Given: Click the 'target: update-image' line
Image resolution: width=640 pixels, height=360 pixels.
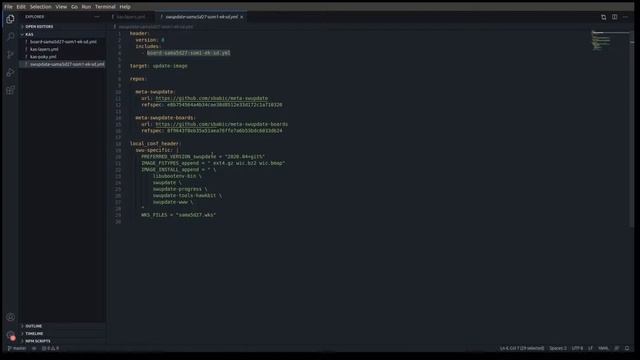Looking at the screenshot, I should pyautogui.click(x=159, y=66).
